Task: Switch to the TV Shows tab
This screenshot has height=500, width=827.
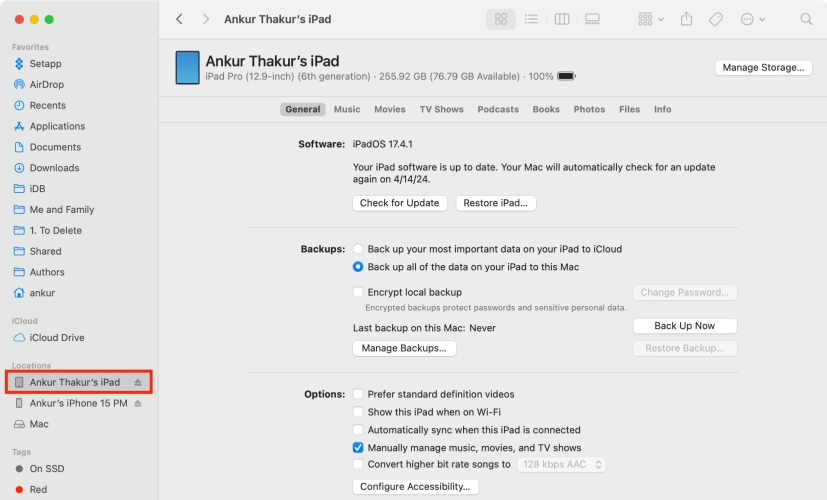Action: [x=441, y=109]
